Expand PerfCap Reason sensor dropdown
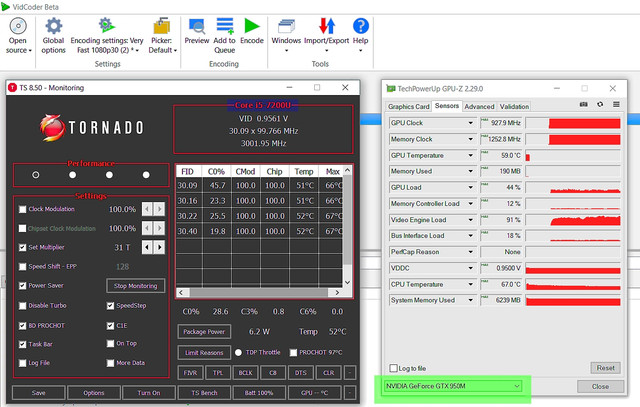The width and height of the screenshot is (640, 407). point(471,252)
